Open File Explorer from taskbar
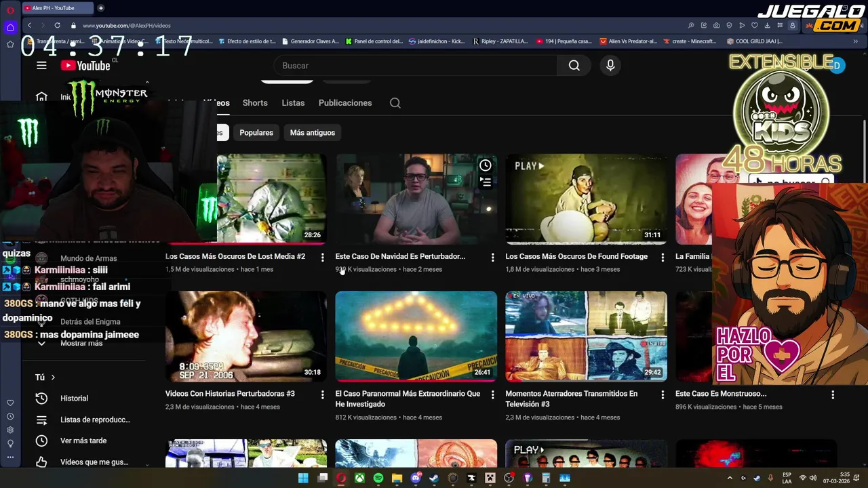This screenshot has height=488, width=868. click(x=397, y=478)
